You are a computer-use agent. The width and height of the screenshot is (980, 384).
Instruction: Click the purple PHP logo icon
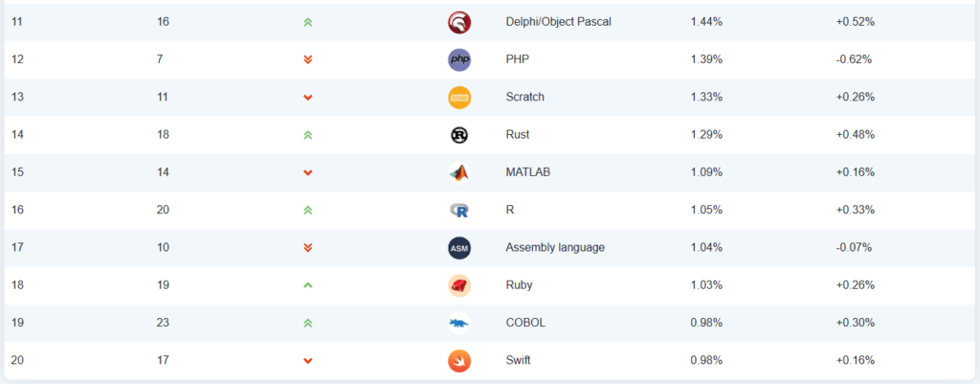point(459,60)
